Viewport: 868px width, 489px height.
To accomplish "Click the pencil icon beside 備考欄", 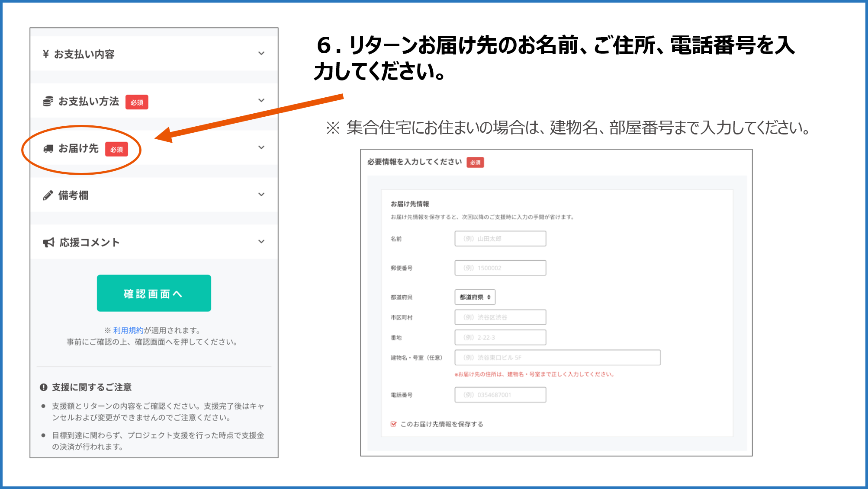I will click(48, 195).
